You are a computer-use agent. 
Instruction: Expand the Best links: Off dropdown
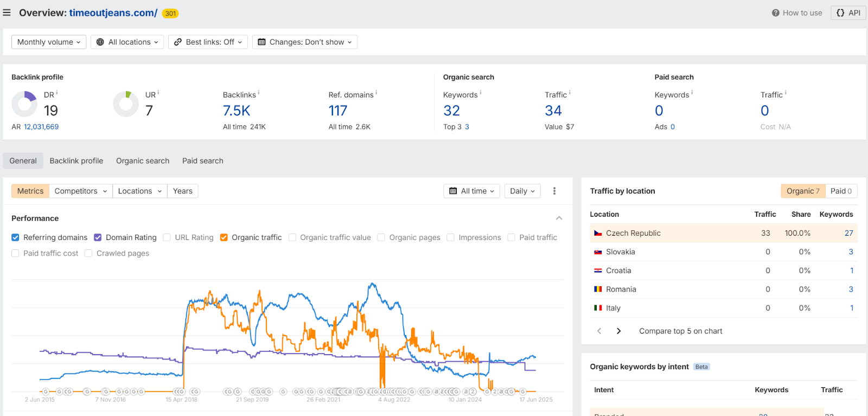click(208, 42)
